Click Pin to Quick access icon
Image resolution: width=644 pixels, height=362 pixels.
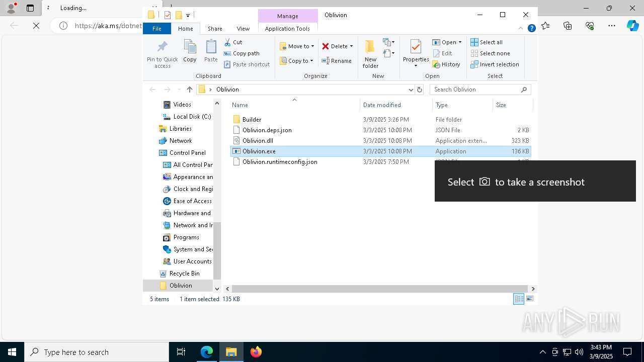pyautogui.click(x=162, y=54)
